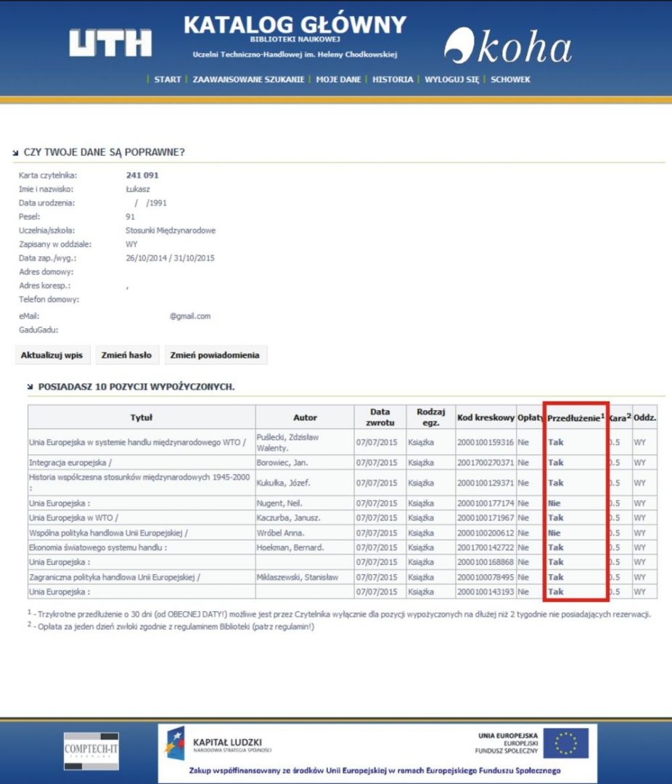Open title 'Wspólna polityka handlowa Unii Europejskiej /'
The width and height of the screenshot is (672, 784).
pyautogui.click(x=109, y=533)
